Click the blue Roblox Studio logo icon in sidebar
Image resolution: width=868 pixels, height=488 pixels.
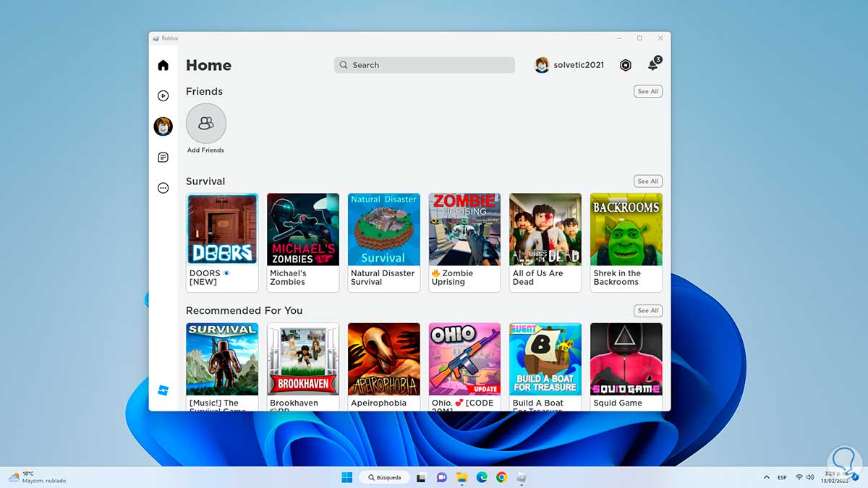[x=163, y=390]
